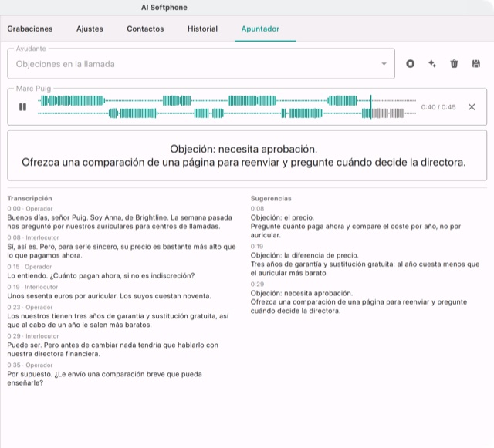Click the 0:29 suggestion timestamp
The width and height of the screenshot is (494, 448).
(x=257, y=285)
